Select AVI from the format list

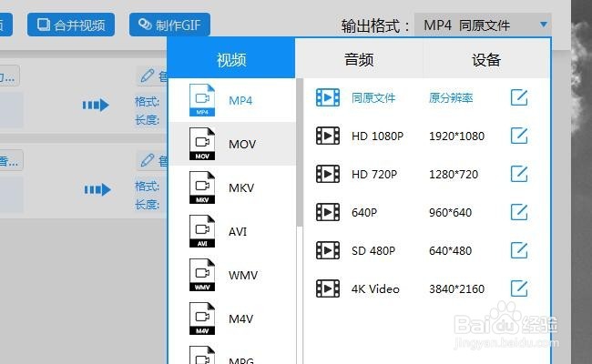[x=233, y=231]
